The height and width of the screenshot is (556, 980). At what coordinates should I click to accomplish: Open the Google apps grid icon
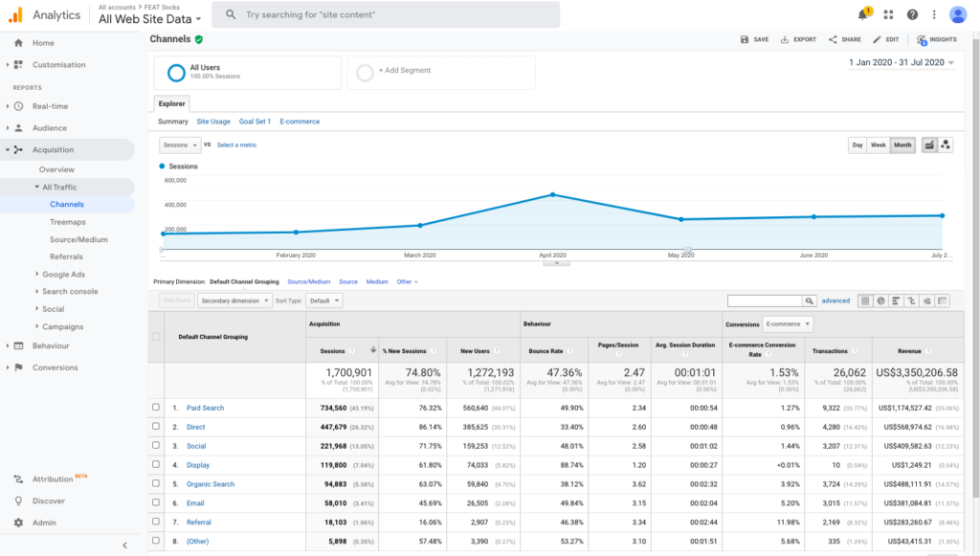888,14
